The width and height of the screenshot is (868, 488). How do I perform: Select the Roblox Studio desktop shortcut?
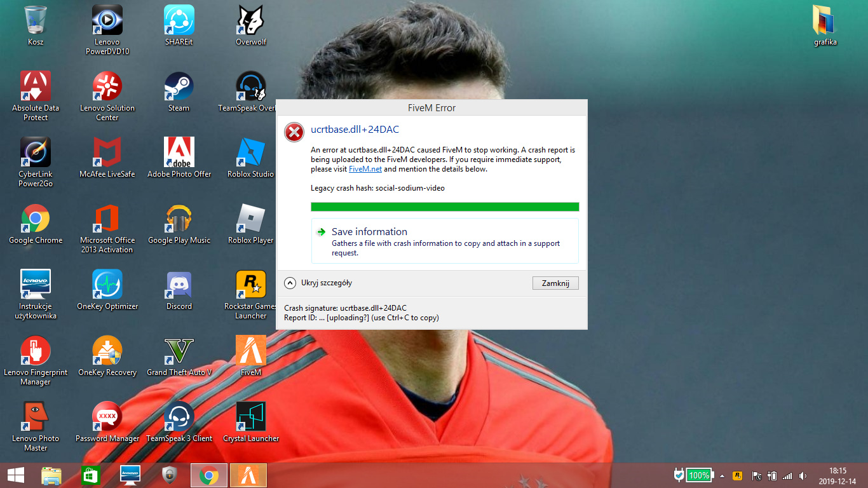(251, 158)
